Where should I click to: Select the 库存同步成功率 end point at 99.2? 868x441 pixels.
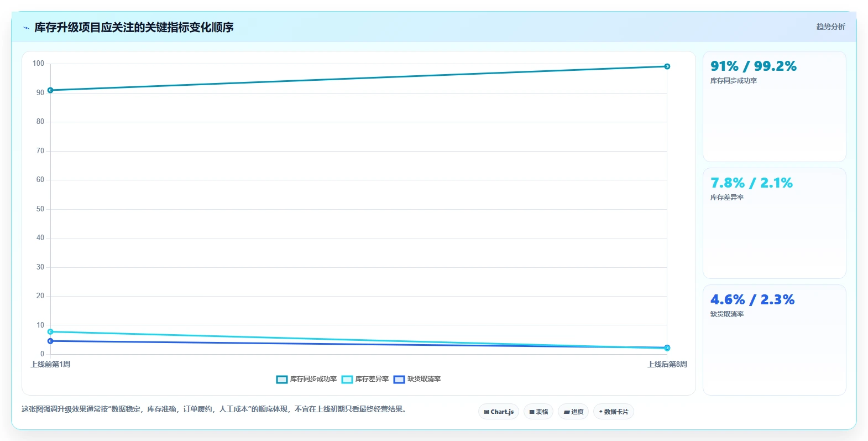pos(667,66)
